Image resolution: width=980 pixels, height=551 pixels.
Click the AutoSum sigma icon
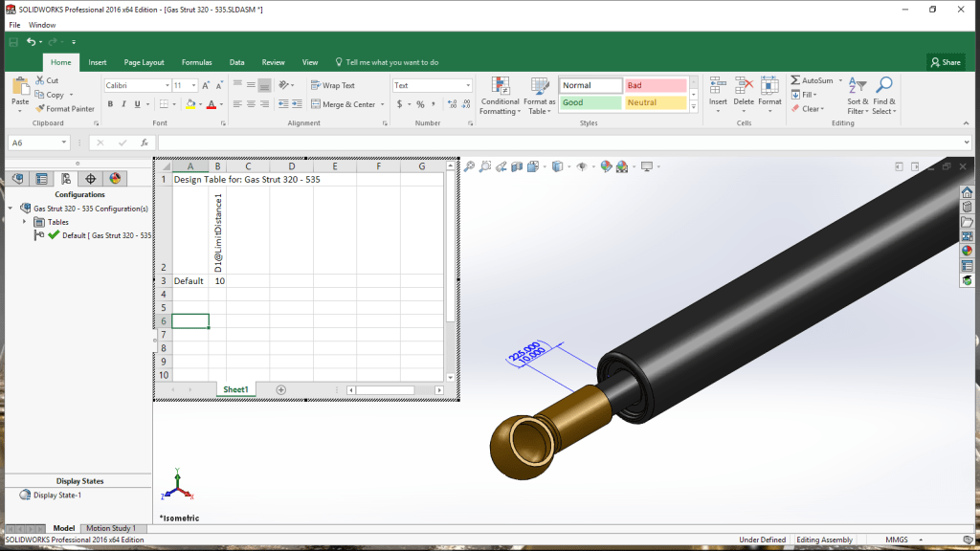[x=795, y=80]
